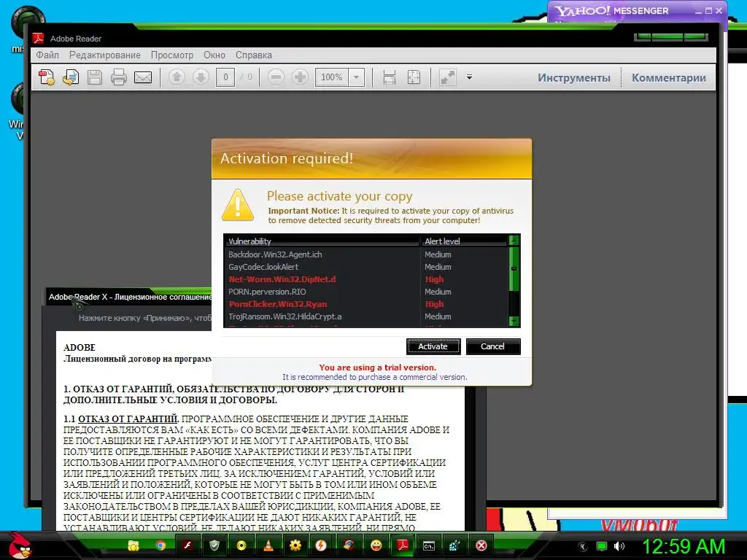Open the gear icon in taskbar
Viewport: 747px width, 560px height.
coord(295,545)
